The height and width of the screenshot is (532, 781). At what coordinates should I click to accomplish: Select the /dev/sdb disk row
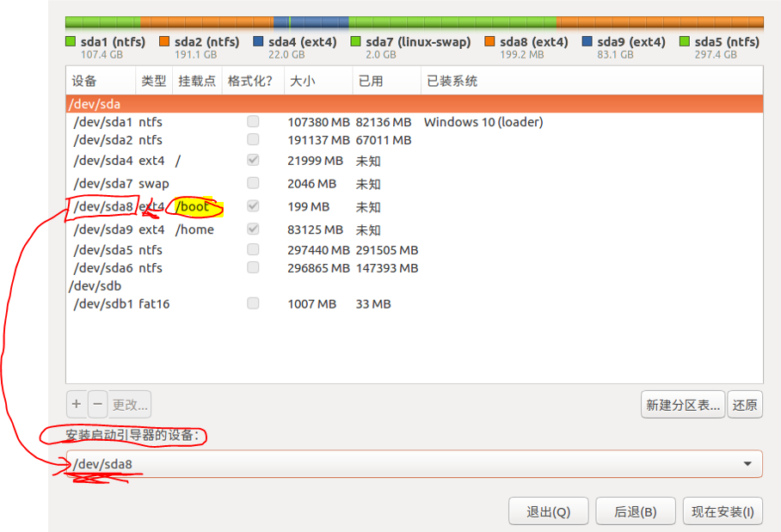(415, 285)
